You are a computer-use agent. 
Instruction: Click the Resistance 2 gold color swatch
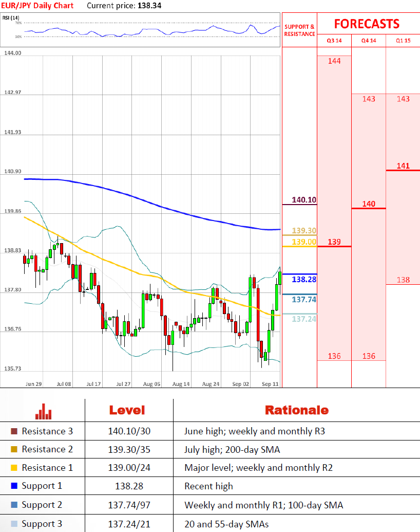[14, 449]
